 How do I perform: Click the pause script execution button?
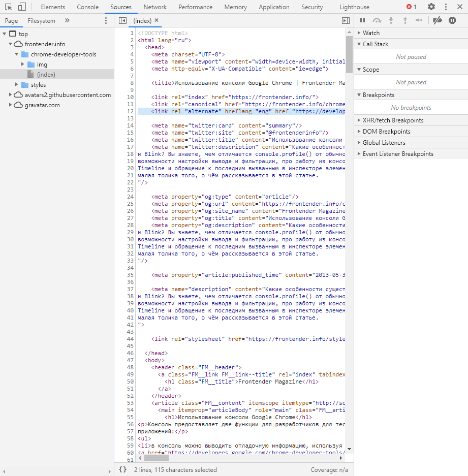(363, 20)
